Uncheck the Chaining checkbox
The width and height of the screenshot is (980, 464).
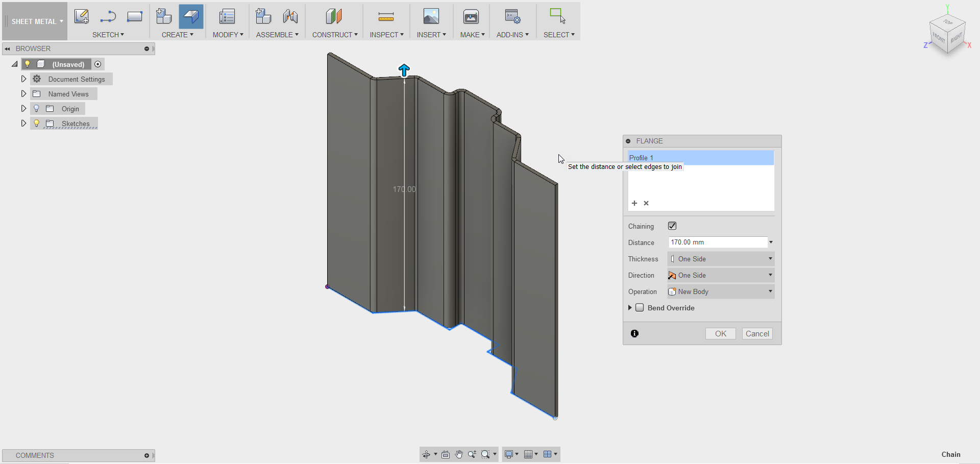click(x=672, y=226)
